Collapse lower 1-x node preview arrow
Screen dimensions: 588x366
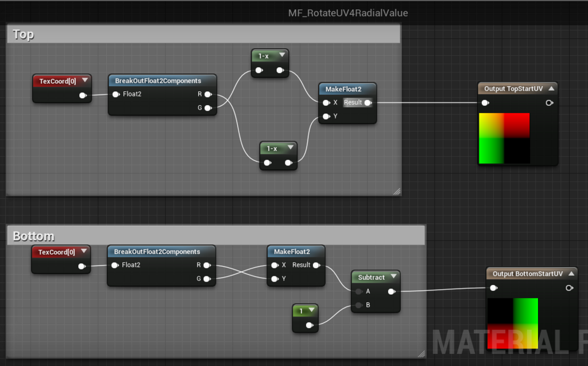[x=290, y=148]
